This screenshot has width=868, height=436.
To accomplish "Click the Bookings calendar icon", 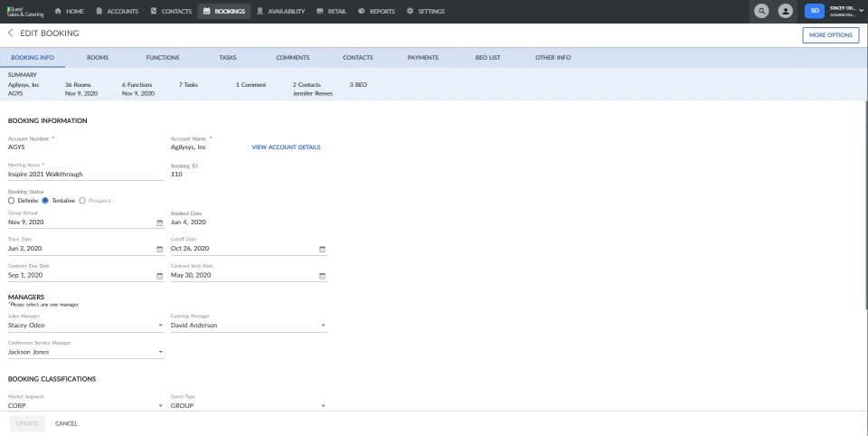I will pos(206,11).
